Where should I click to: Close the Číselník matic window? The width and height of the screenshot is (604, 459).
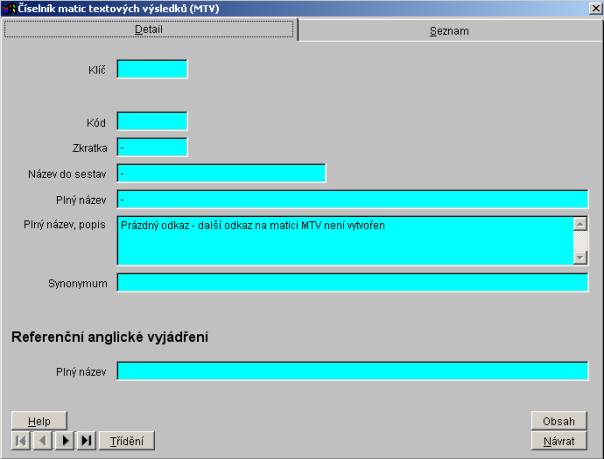click(596, 8)
